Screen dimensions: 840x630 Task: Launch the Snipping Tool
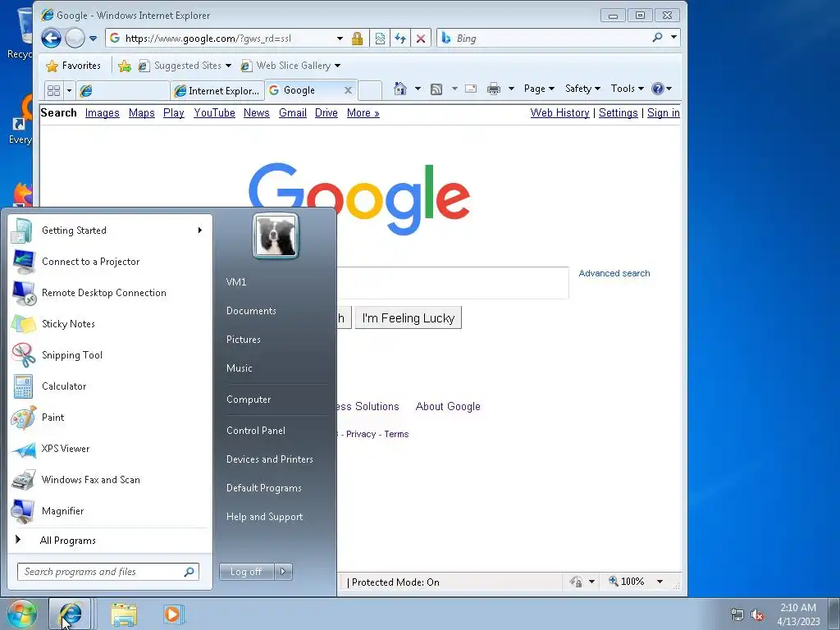110,354
